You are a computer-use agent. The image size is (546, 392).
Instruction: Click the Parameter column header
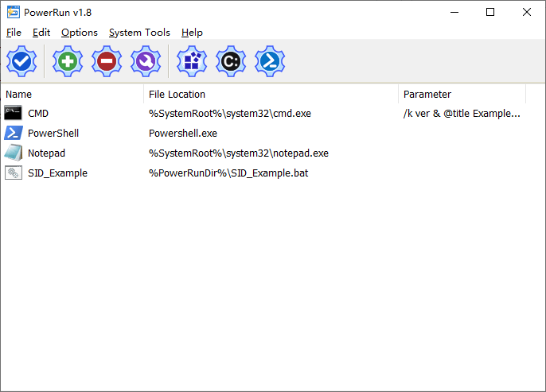tap(462, 94)
